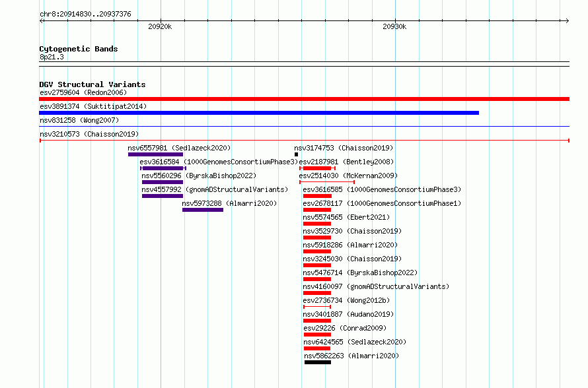Screen dimensions: 588x388
Task: Click the nsv4160097 (gnomADStructuralVariants) label
Action: click(x=376, y=286)
